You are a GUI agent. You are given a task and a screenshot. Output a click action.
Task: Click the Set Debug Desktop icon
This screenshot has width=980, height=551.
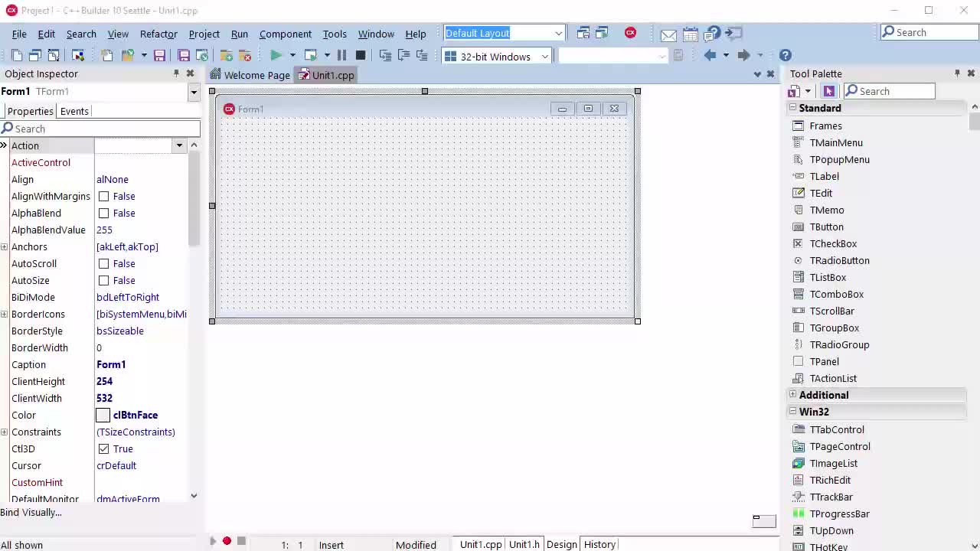[602, 33]
